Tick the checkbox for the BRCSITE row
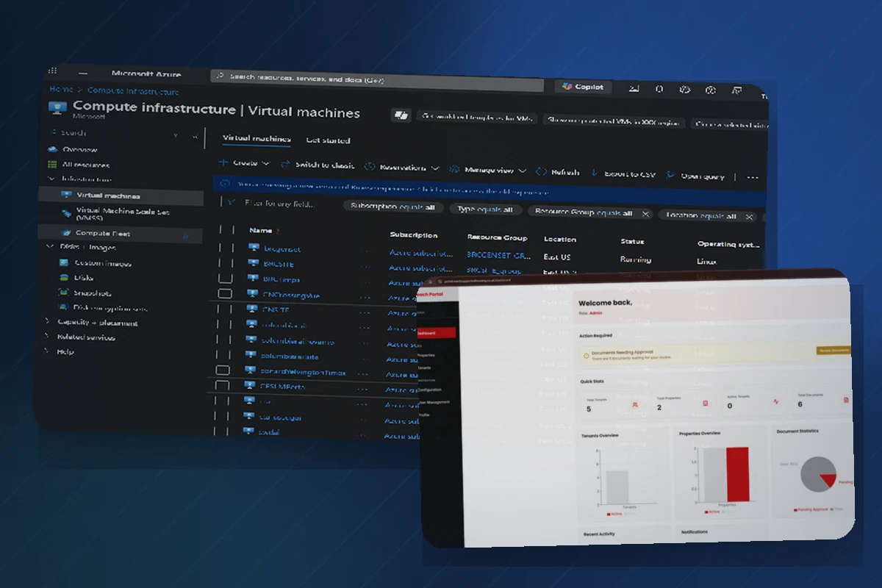Viewport: 882px width, 588px height. [226, 262]
